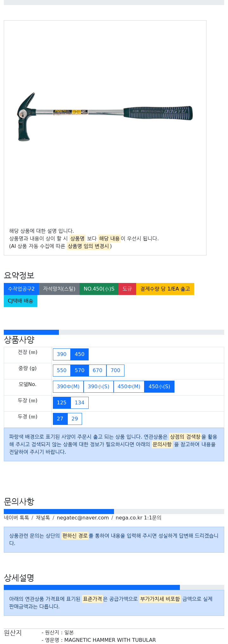This screenshot has width=228, height=644.
Task: Click the NO.450(小)S green tag
Action: pyautogui.click(x=99, y=289)
